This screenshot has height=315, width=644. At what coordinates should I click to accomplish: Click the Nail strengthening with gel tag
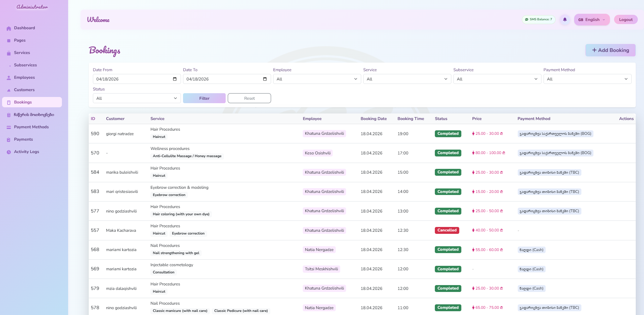coord(176,253)
